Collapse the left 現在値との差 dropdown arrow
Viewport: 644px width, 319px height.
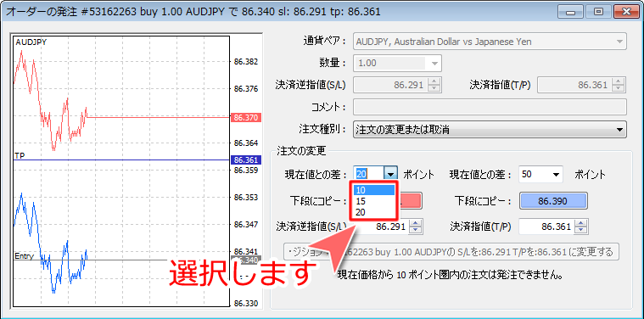pyautogui.click(x=391, y=174)
